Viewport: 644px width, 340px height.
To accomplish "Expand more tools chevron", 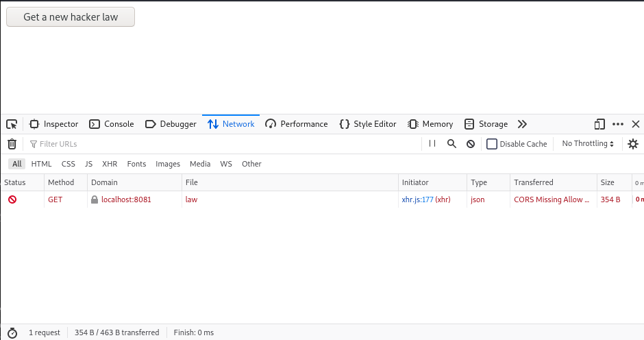I will [x=522, y=124].
